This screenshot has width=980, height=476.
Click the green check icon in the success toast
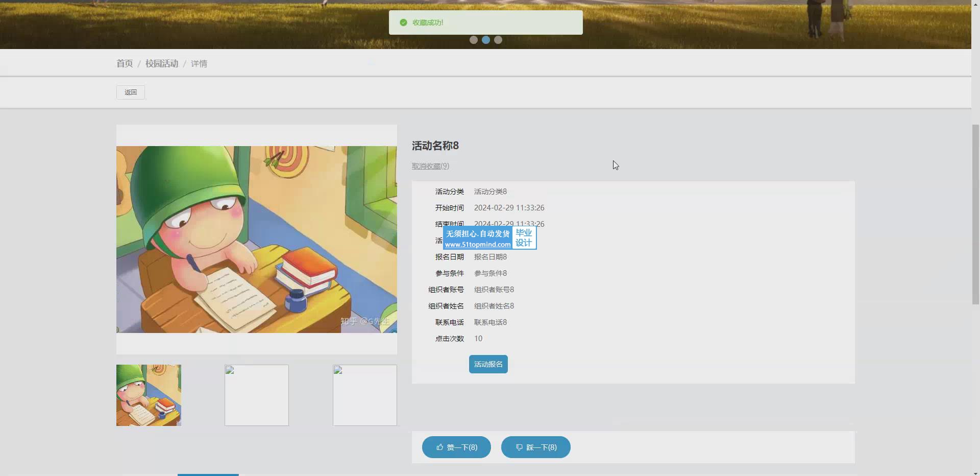tap(403, 22)
